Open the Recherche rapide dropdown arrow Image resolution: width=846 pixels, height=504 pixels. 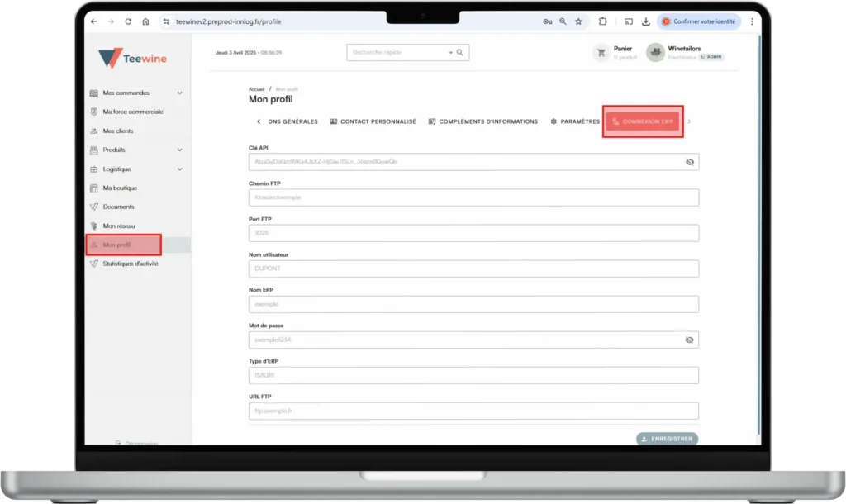[x=450, y=53]
